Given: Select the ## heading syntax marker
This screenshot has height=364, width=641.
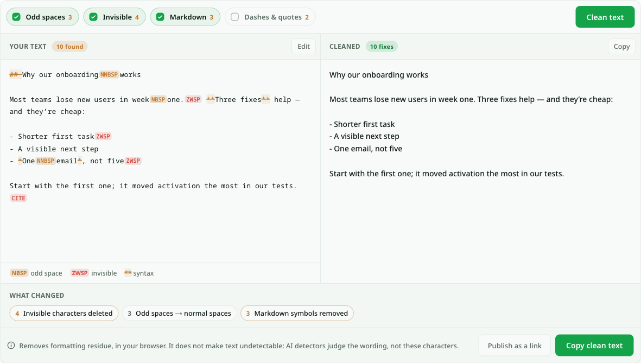Looking at the screenshot, I should point(16,74).
